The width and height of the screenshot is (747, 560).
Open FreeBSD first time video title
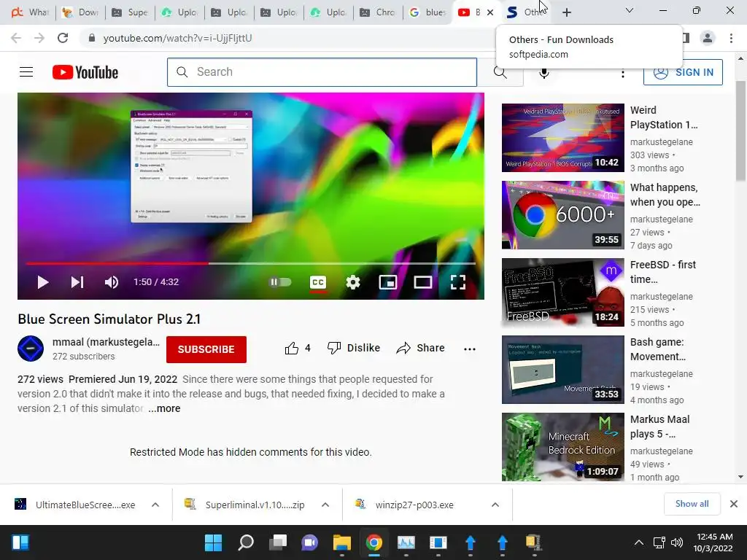point(663,272)
